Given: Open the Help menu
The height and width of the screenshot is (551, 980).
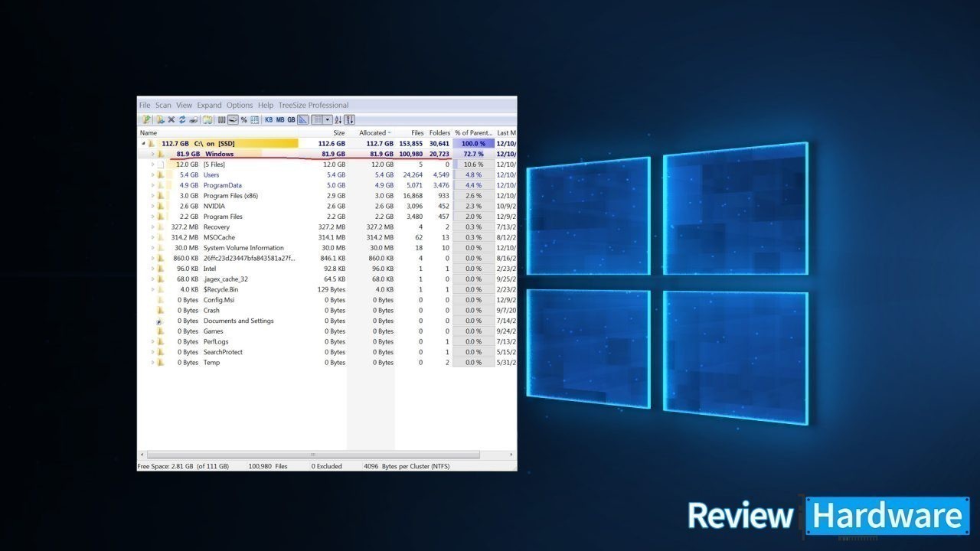Looking at the screenshot, I should tap(266, 105).
